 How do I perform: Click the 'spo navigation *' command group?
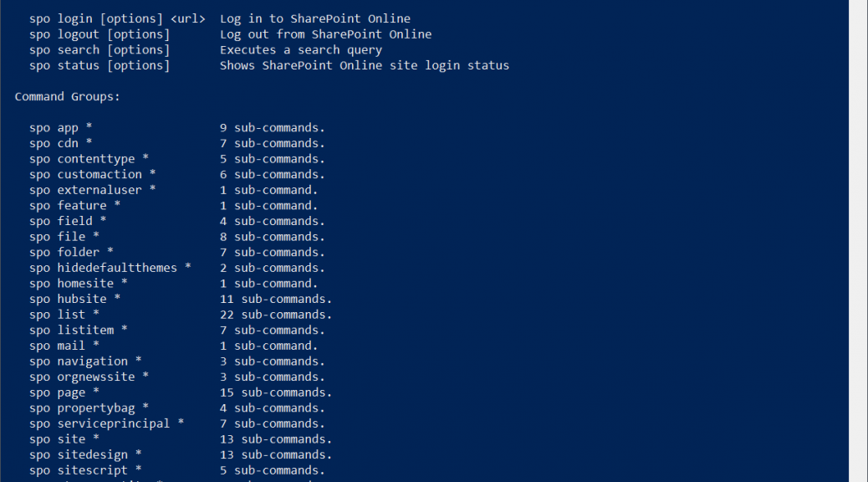click(85, 361)
